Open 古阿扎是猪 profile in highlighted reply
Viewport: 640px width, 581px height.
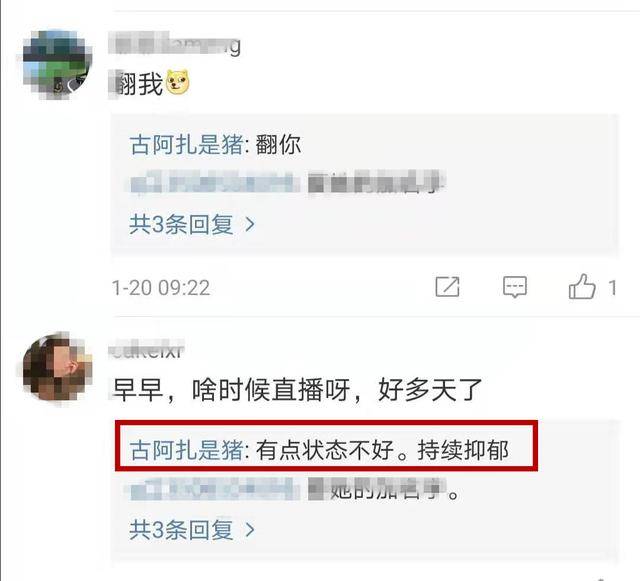[x=187, y=450]
